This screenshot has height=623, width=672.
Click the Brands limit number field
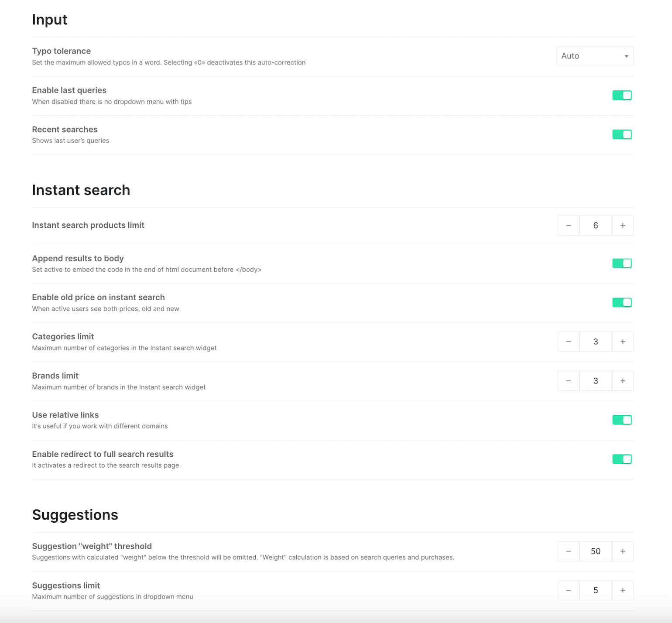coord(596,381)
